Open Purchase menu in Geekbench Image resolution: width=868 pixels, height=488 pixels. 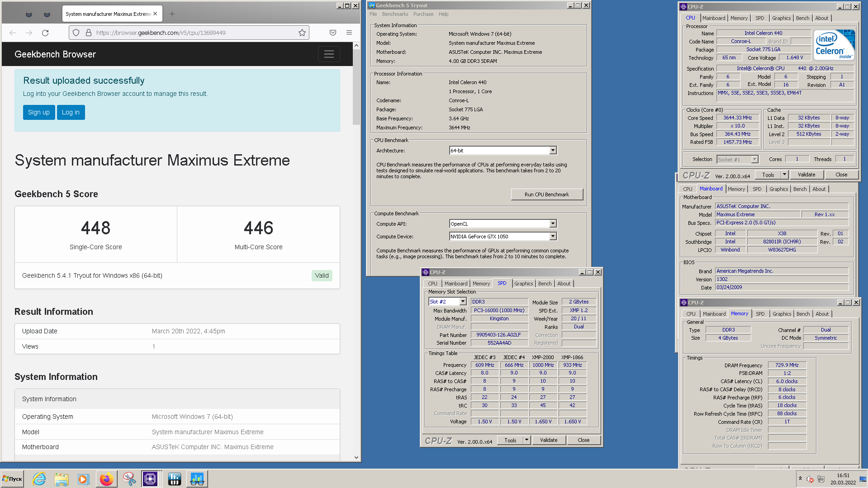click(x=423, y=14)
